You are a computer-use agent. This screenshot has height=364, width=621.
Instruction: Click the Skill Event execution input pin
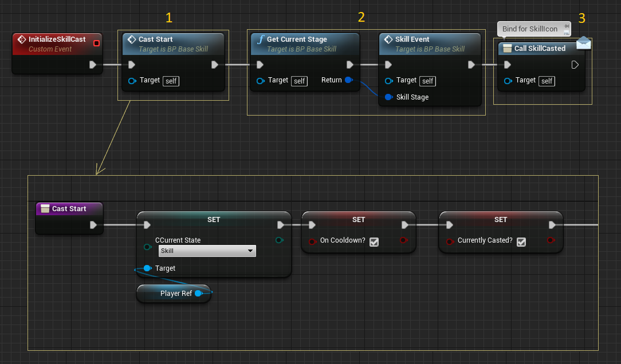pos(388,65)
